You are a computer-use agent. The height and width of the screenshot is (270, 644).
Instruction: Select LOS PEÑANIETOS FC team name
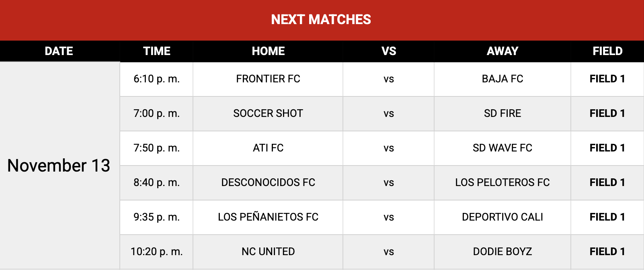click(268, 217)
